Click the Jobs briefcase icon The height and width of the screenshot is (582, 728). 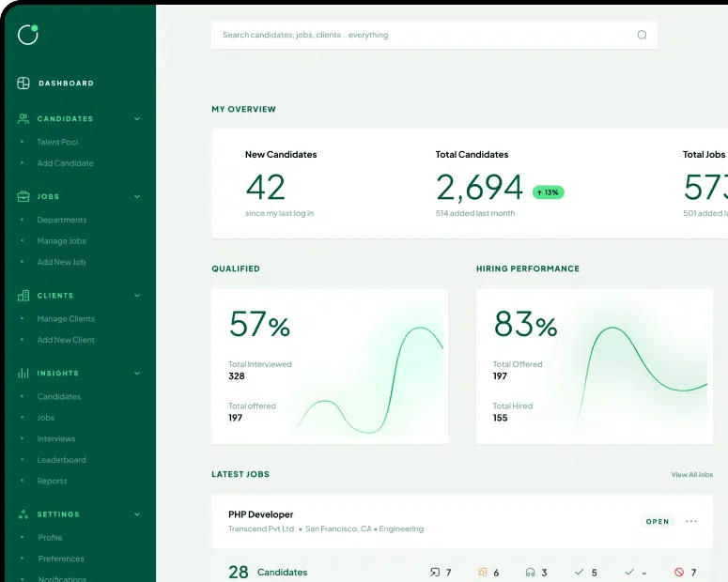(x=23, y=197)
